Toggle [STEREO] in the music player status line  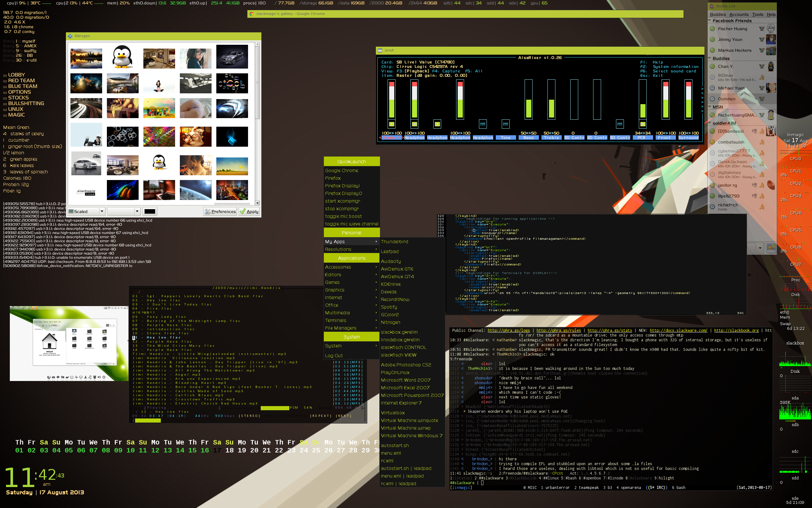tap(249, 416)
